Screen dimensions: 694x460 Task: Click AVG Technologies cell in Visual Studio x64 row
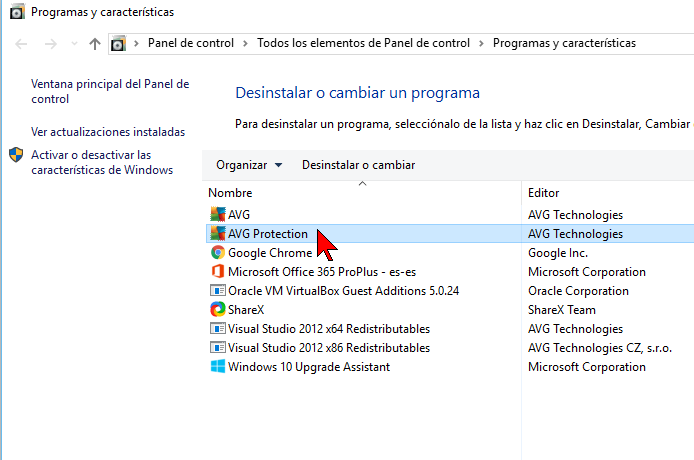[x=575, y=329]
